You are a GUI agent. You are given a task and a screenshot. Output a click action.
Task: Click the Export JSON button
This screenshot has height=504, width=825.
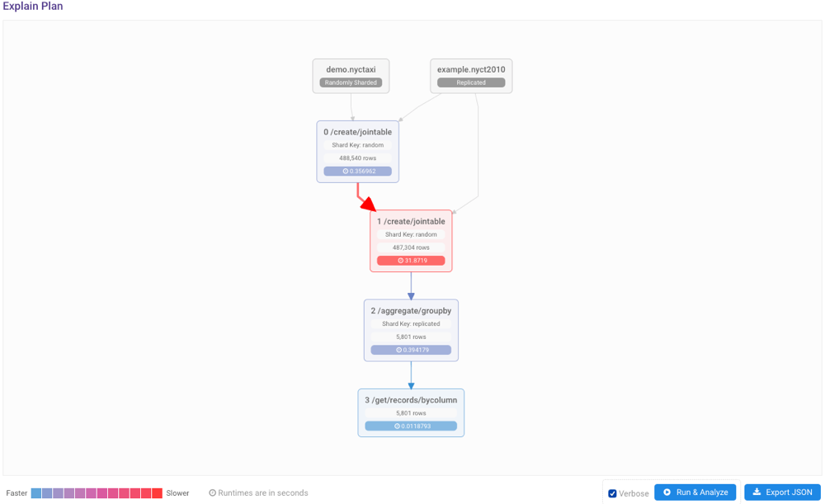coord(781,492)
